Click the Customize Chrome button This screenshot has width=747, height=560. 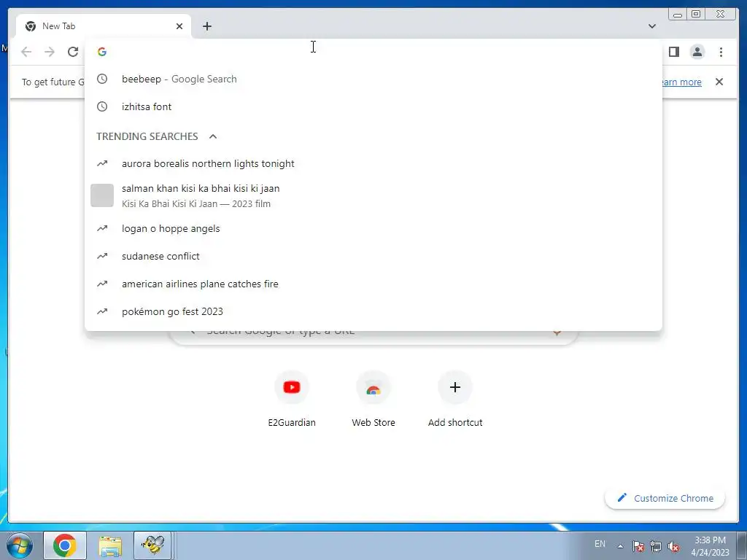(665, 498)
